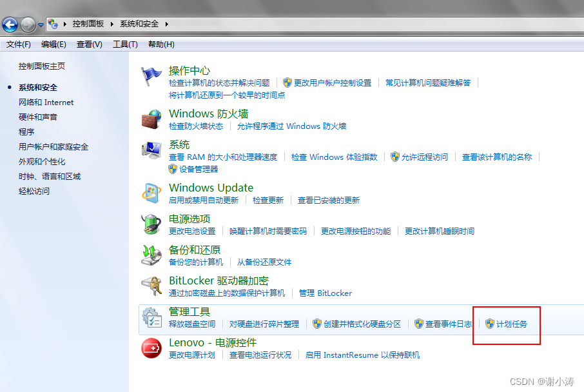The height and width of the screenshot is (392, 584).
Task: Click the Action Center flag icon
Action: tap(151, 76)
